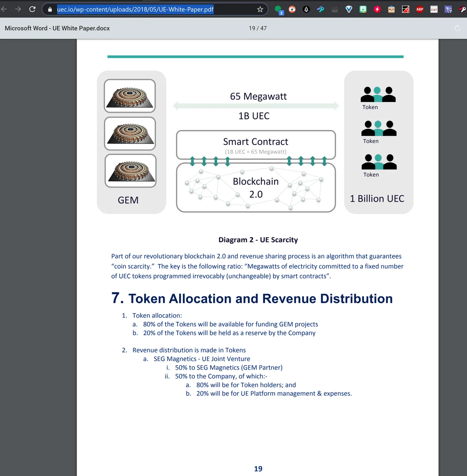Click the teal and purple key extension icon
Screen dimensions: 467x476
click(x=321, y=9)
